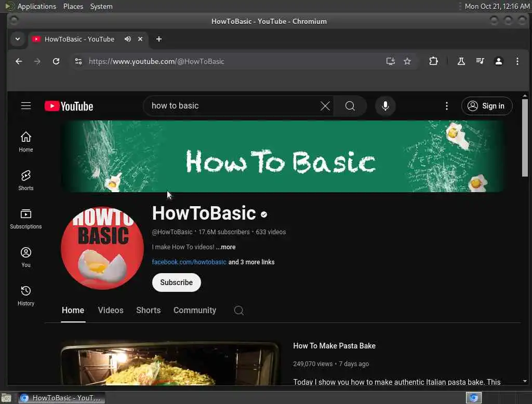Open History in the sidebar
This screenshot has height=404, width=532.
26,295
